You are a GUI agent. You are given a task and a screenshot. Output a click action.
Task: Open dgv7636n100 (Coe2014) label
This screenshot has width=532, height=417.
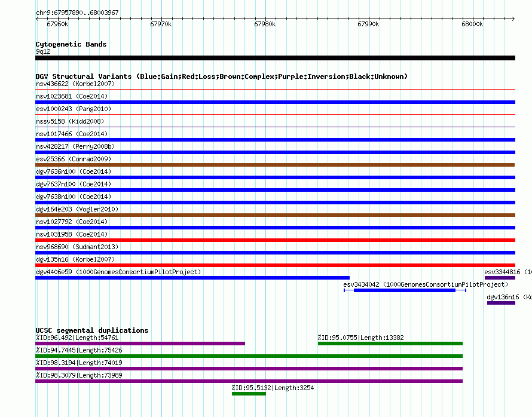pyautogui.click(x=74, y=171)
